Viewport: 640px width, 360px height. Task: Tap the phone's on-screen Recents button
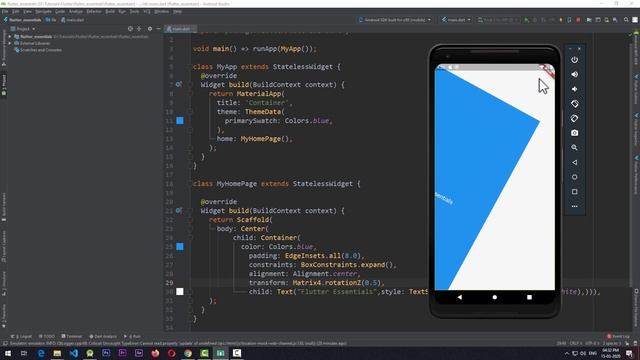(529, 297)
